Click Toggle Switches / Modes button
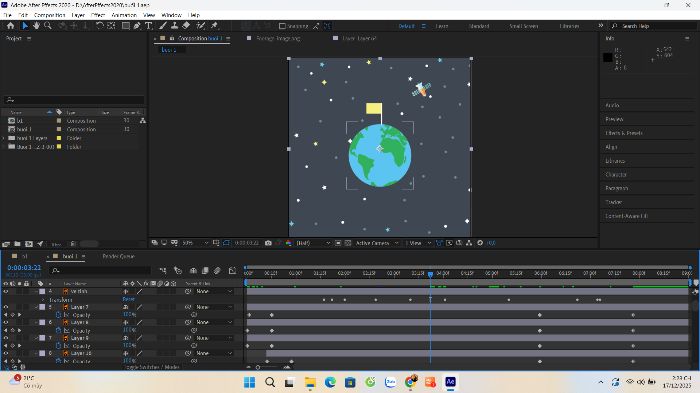This screenshot has width=700, height=393. click(x=152, y=367)
